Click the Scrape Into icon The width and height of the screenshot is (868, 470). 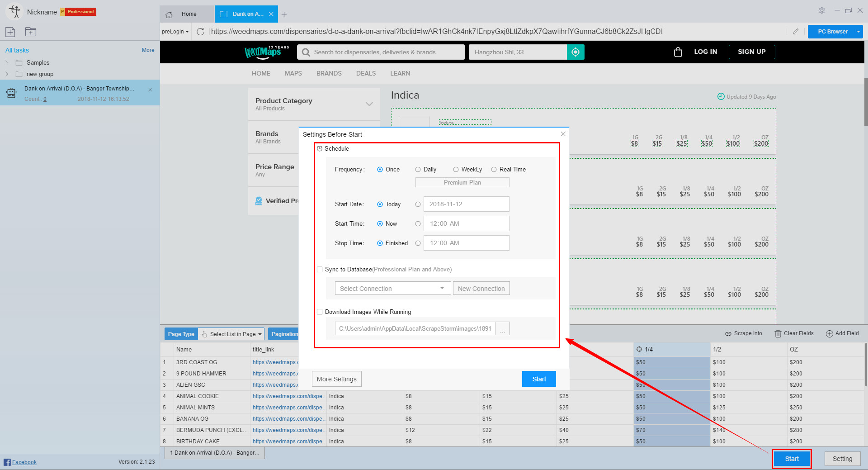[728, 334]
